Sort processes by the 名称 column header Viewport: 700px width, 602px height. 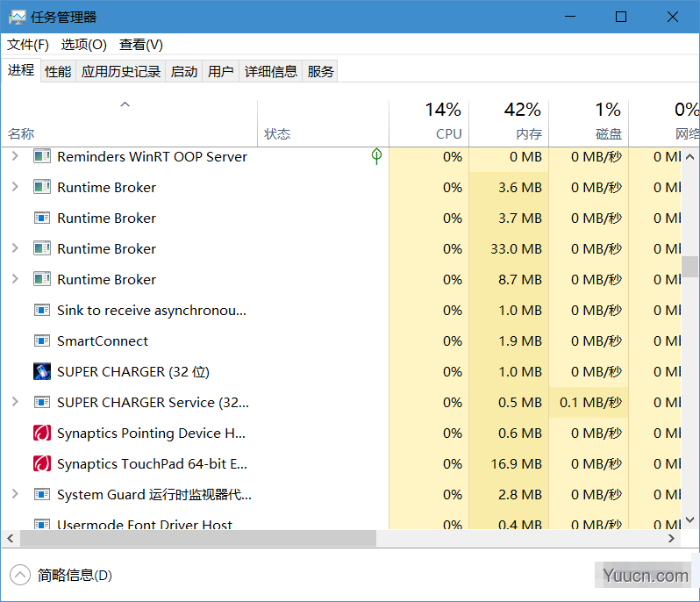[x=130, y=123]
